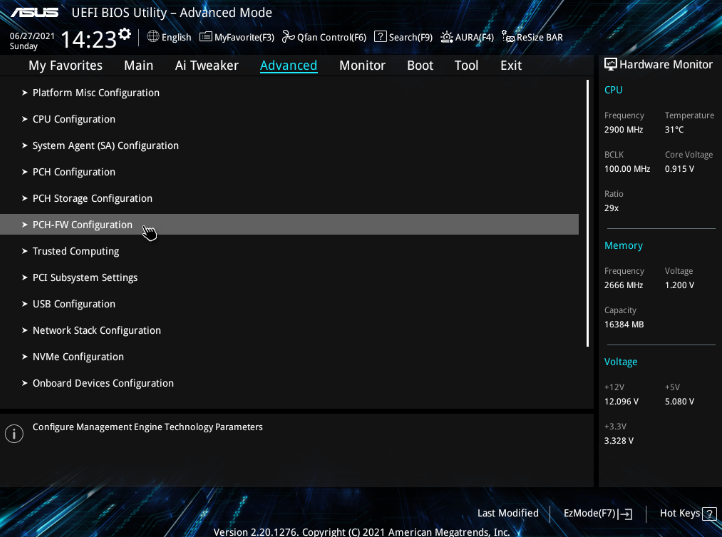
Task: Open MyFavorite(F3) from the top bar
Action: (237, 37)
